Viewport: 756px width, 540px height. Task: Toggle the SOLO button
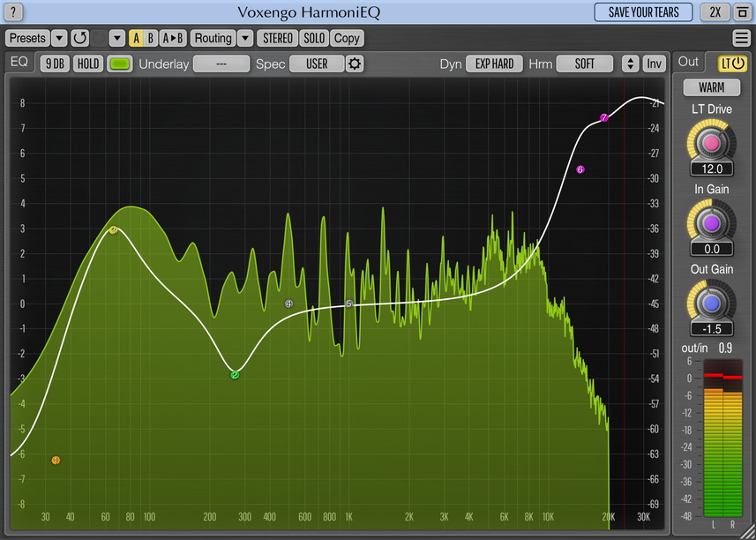pos(314,38)
